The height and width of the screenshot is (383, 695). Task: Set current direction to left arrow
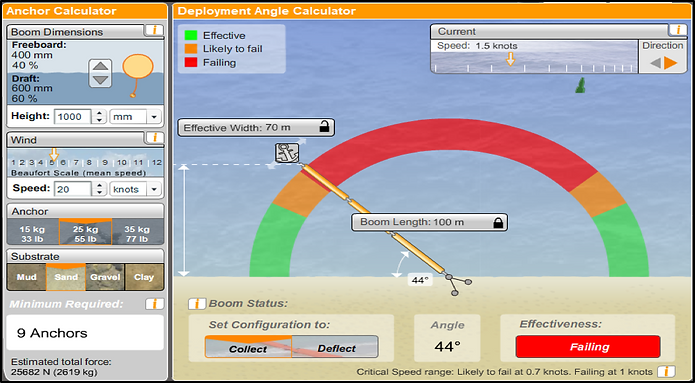click(656, 63)
